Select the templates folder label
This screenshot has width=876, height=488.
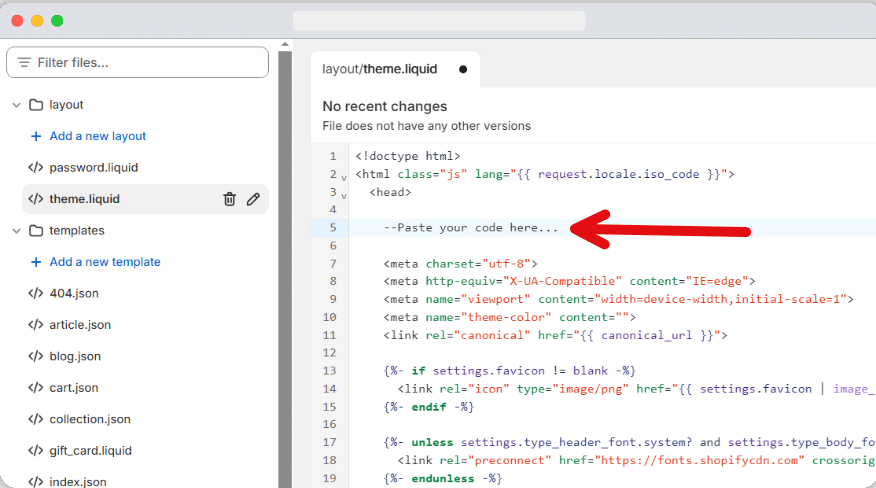[x=77, y=231]
